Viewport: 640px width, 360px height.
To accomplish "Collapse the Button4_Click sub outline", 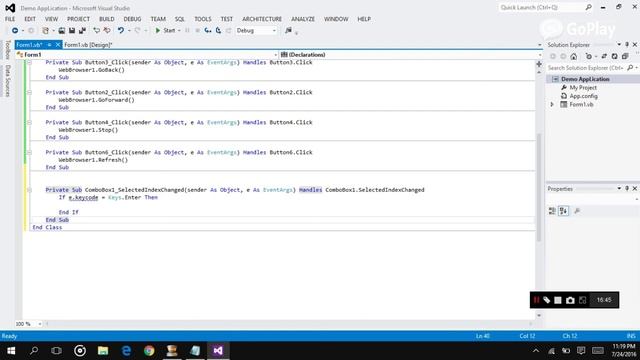I will pyautogui.click(x=29, y=122).
